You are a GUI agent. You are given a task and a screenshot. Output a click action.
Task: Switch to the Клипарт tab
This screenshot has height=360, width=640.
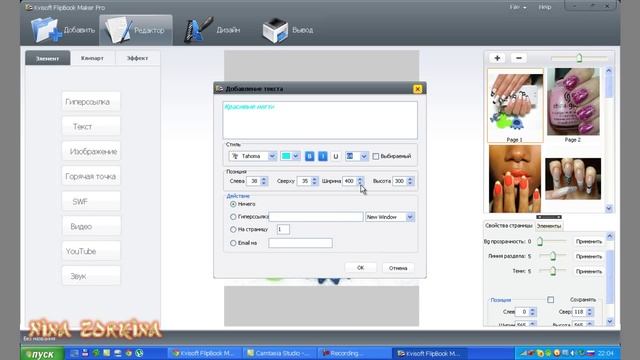click(92, 58)
